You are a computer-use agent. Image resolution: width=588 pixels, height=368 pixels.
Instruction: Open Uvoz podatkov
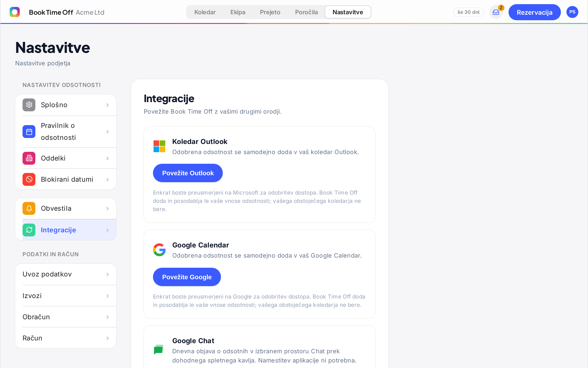click(66, 274)
